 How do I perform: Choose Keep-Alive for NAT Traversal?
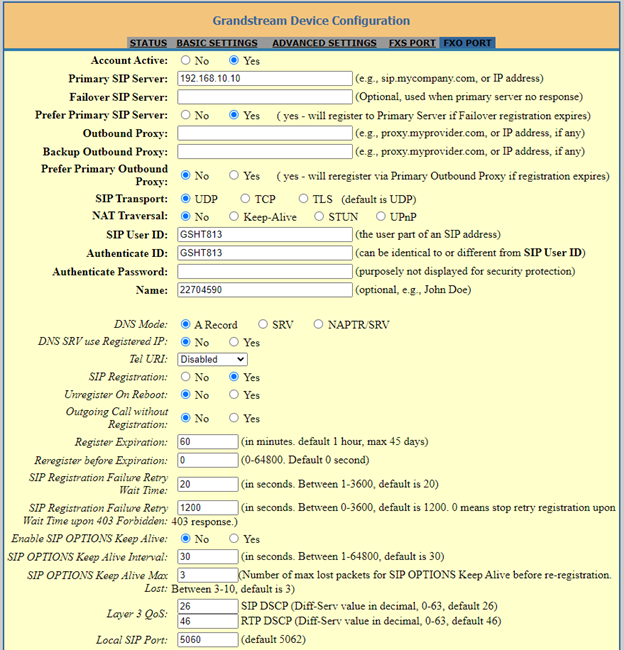234,216
